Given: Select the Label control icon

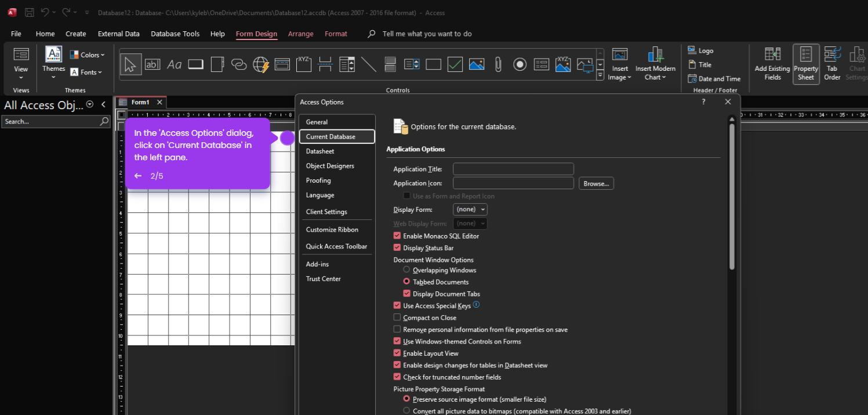Looking at the screenshot, I should coord(174,64).
